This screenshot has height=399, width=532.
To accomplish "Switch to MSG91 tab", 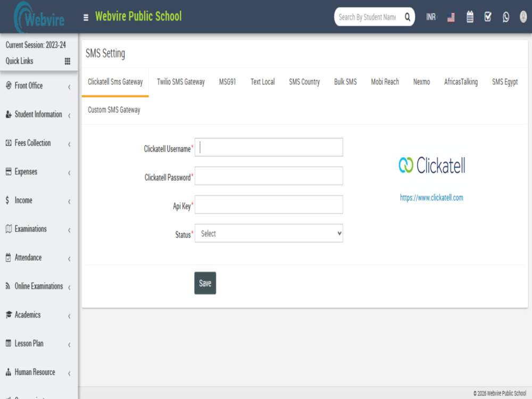I will click(227, 82).
